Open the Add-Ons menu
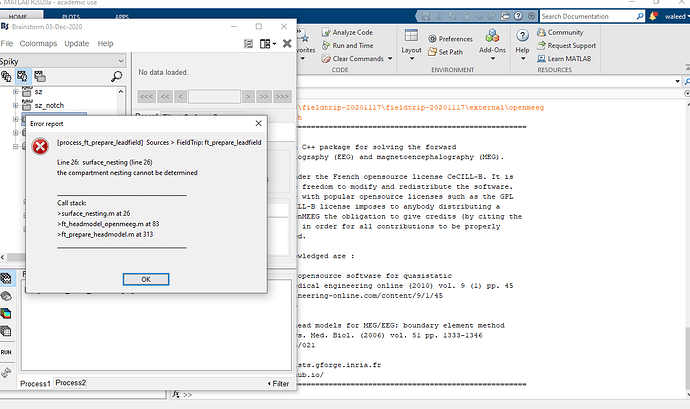This screenshot has height=409, width=690. [x=492, y=44]
